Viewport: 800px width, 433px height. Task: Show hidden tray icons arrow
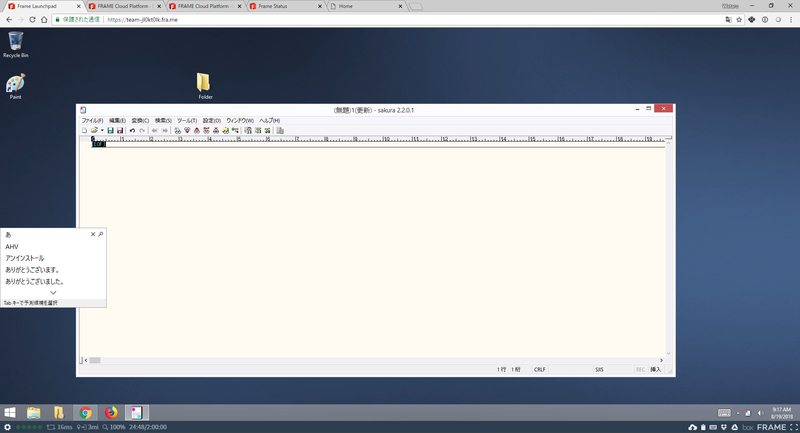[738, 413]
